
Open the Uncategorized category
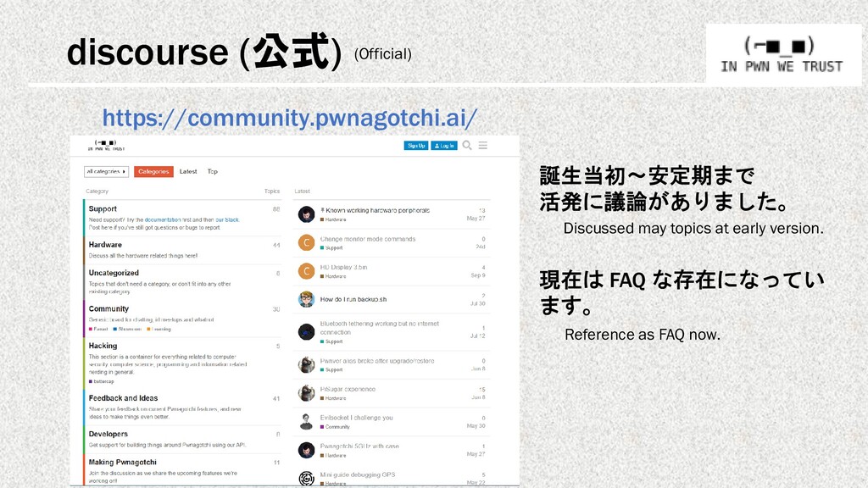point(114,273)
